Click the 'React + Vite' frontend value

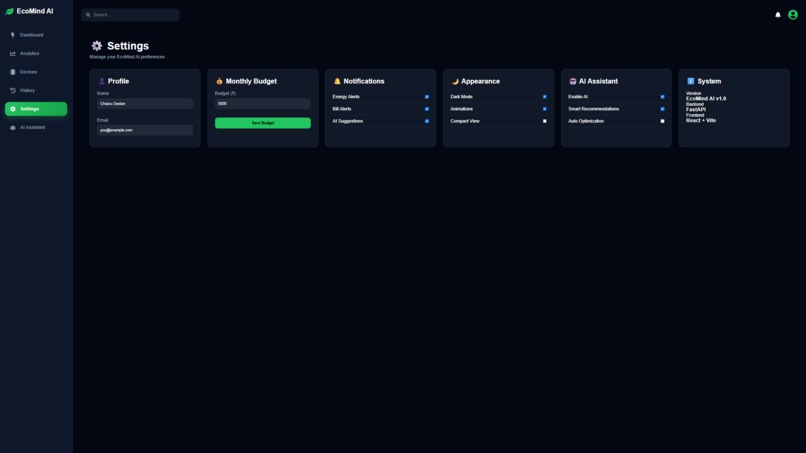point(701,120)
